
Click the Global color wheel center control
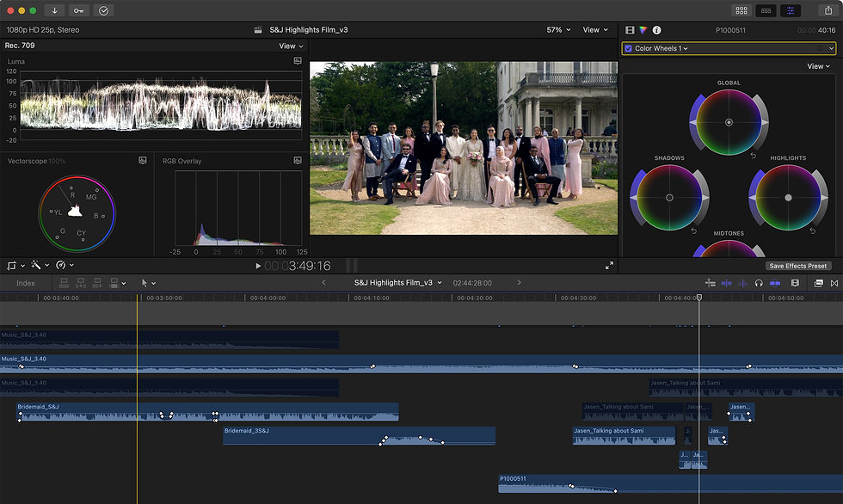point(729,123)
